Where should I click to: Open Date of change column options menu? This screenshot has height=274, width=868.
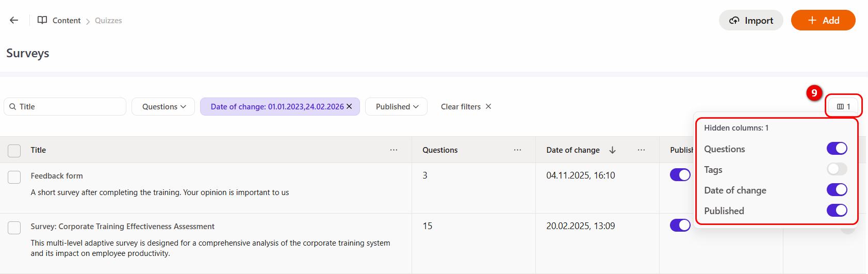(641, 150)
